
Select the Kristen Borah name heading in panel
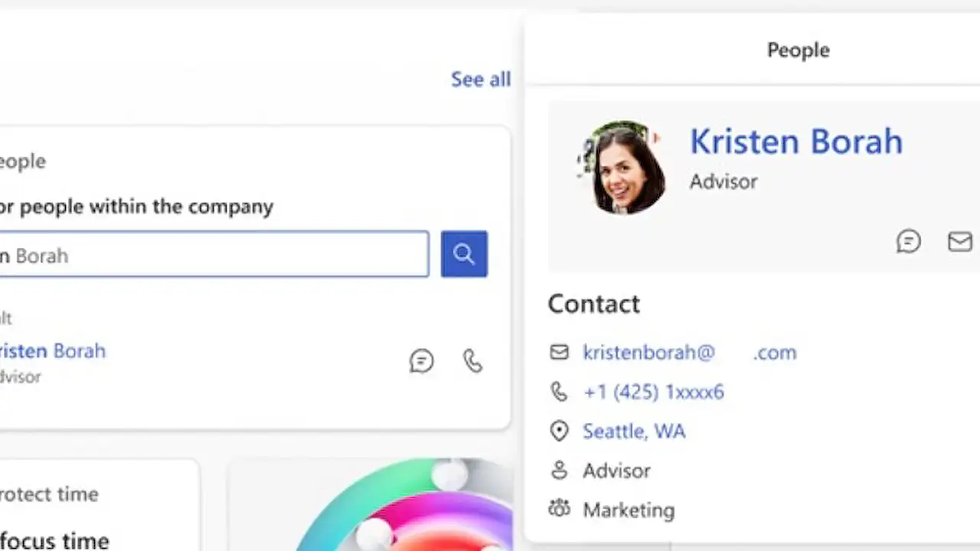click(795, 142)
